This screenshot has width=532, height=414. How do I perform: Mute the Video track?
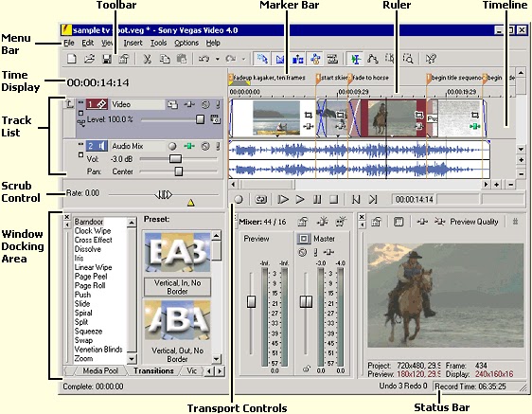coord(205,104)
